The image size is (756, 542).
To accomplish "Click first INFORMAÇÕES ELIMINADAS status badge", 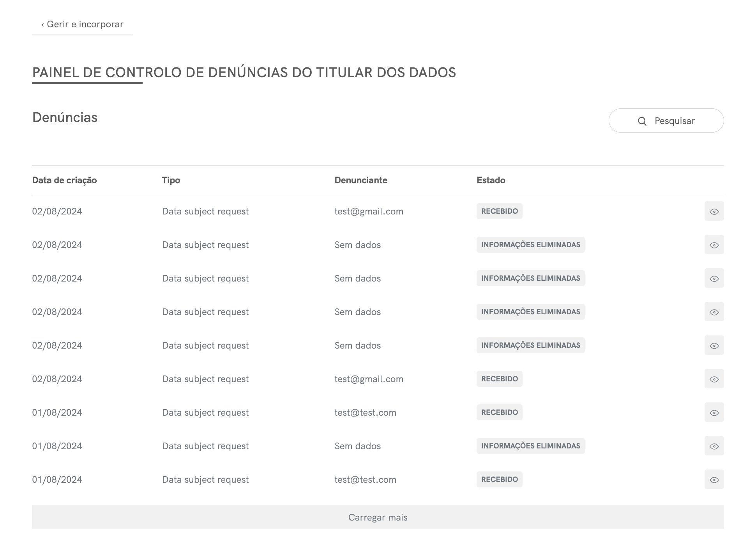I will click(x=530, y=245).
